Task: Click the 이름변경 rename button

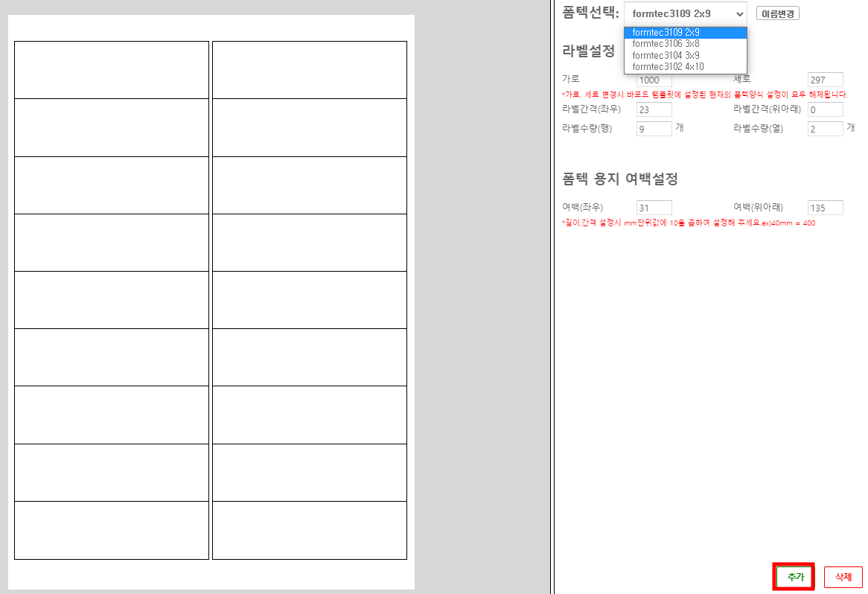Action: pyautogui.click(x=777, y=13)
